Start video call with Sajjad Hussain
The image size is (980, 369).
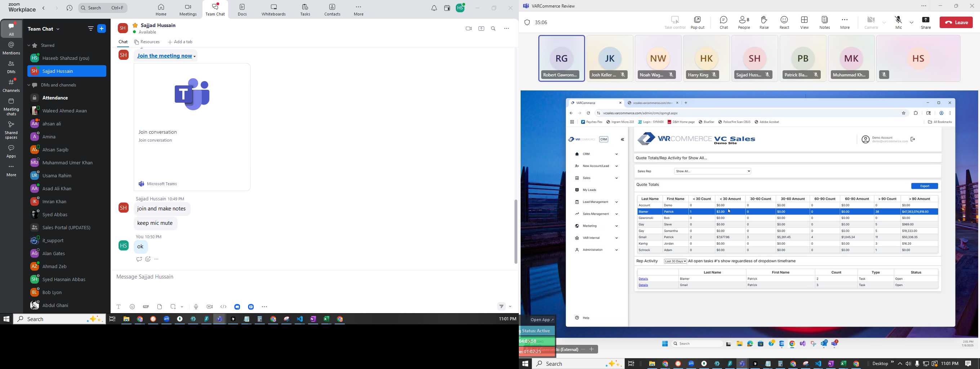[468, 29]
